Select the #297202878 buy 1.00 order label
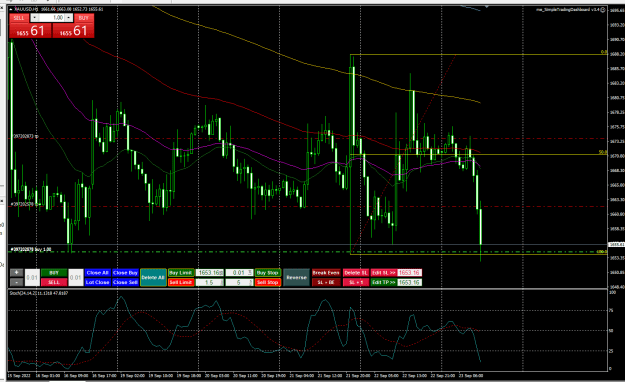The height and width of the screenshot is (382, 625). pos(31,249)
